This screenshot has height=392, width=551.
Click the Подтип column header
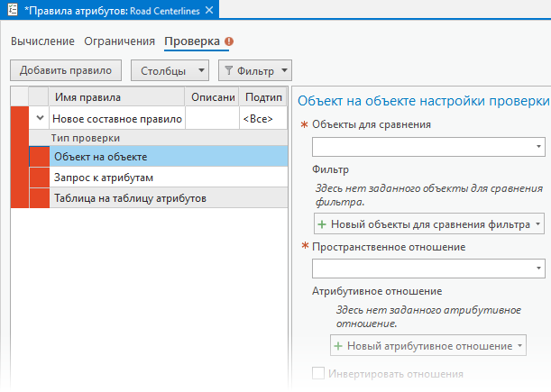click(x=263, y=96)
